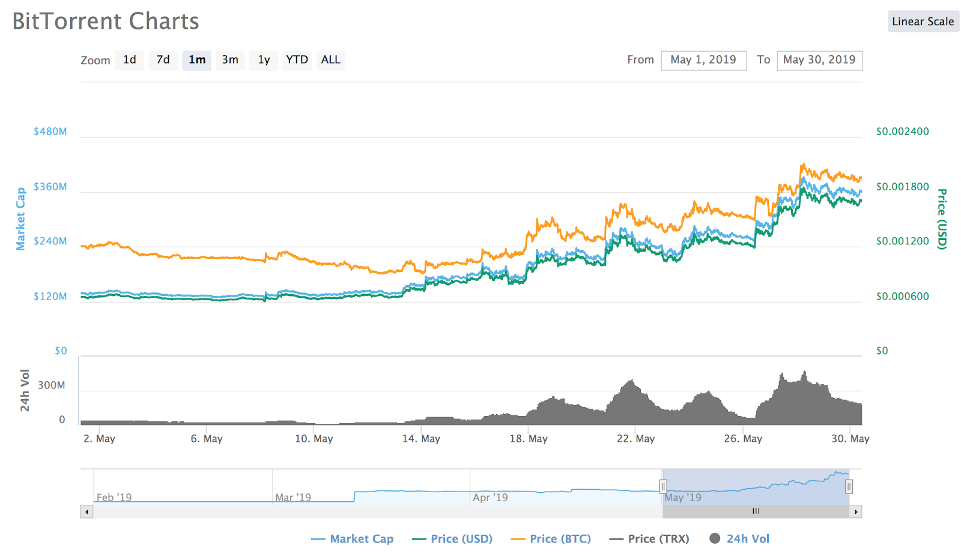Click "May '19" in the navigator
Screen dimensions: 961x560
point(683,498)
